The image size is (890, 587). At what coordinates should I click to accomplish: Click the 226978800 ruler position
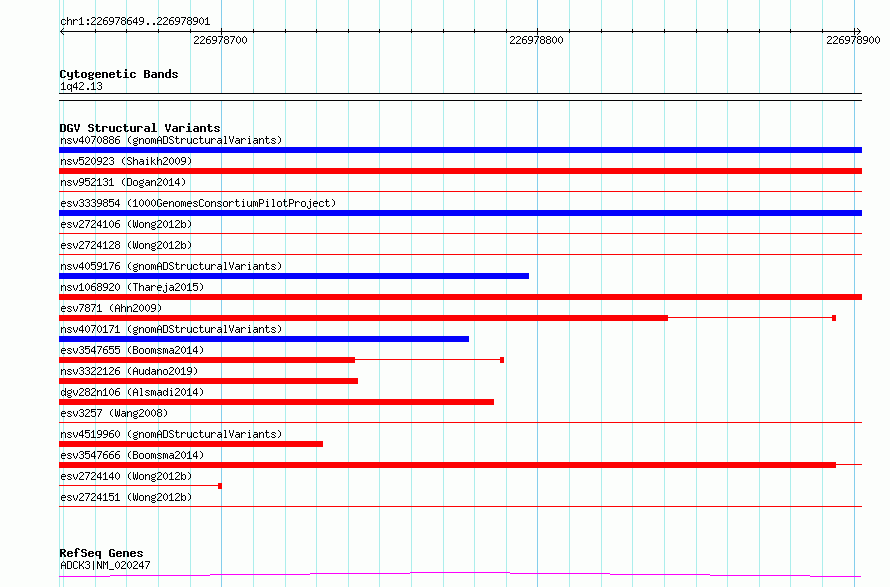537,40
